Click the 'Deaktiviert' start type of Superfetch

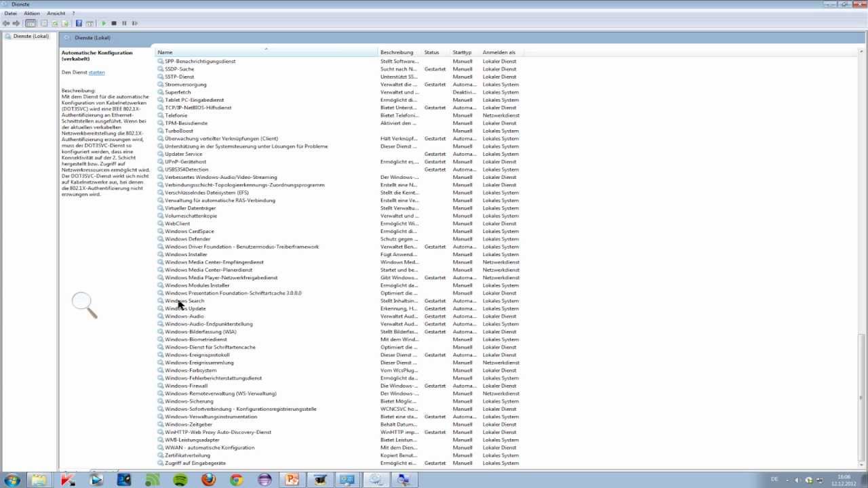point(463,92)
